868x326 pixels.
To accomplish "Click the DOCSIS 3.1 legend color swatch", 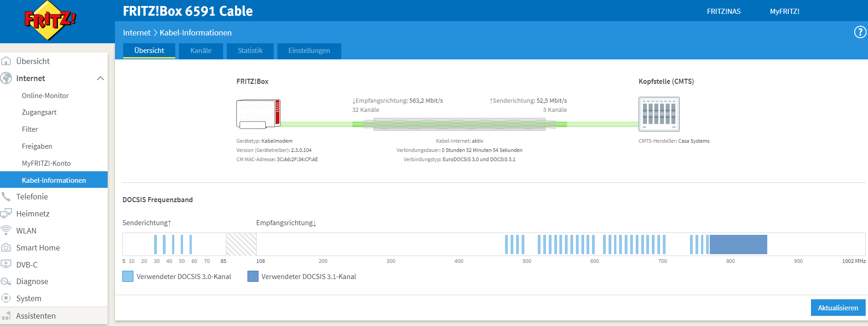I will [253, 276].
